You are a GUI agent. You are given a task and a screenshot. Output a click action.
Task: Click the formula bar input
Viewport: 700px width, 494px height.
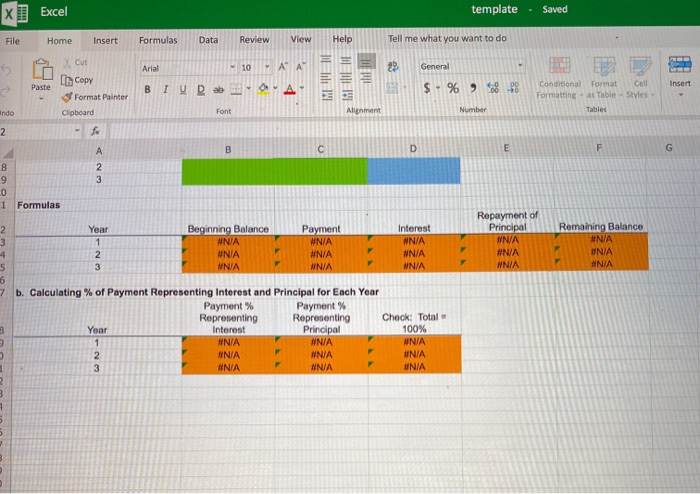coord(402,131)
